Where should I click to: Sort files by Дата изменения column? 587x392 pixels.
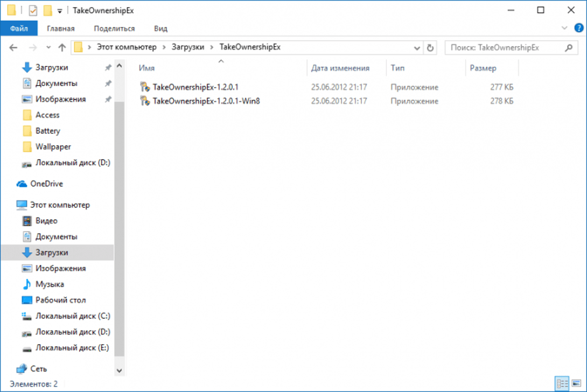pos(340,68)
